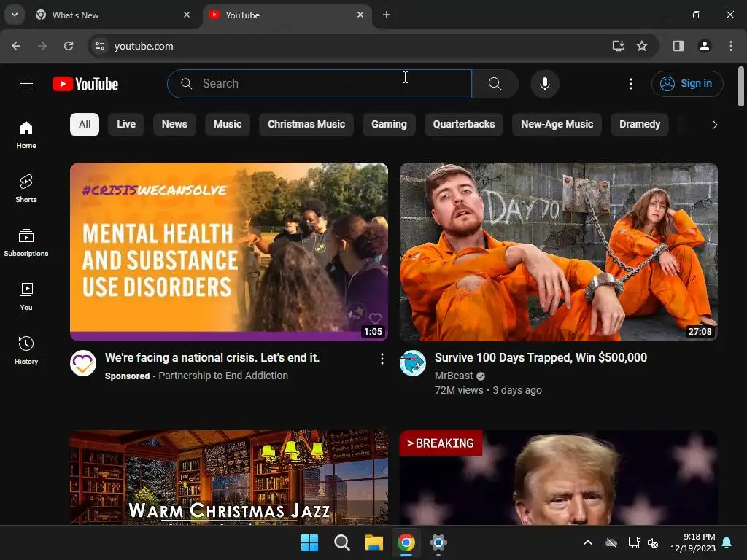Open Windows taskbar search
Screen dimensions: 747x560
click(342, 542)
